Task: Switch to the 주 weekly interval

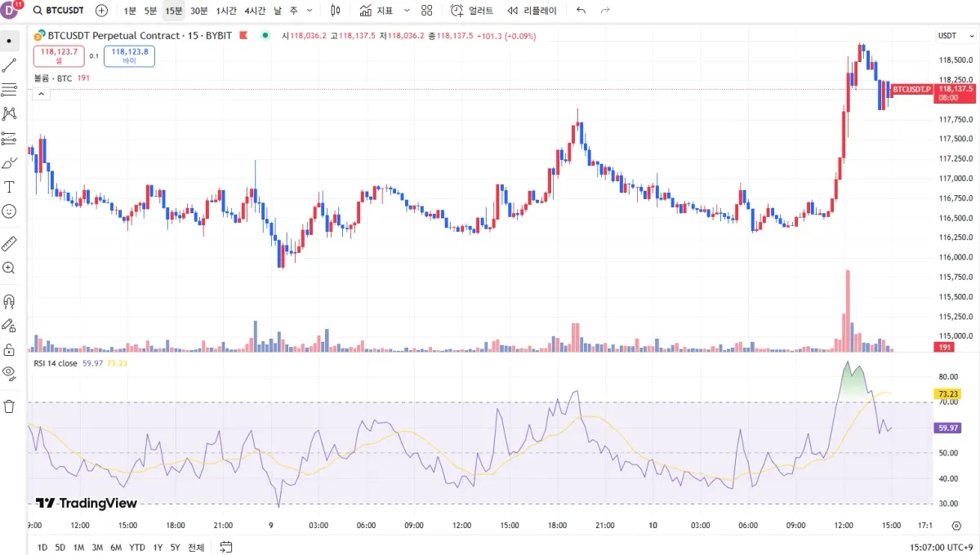Action: (293, 11)
